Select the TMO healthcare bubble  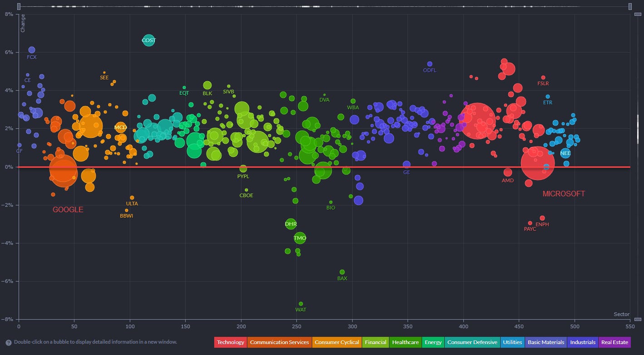(x=300, y=238)
